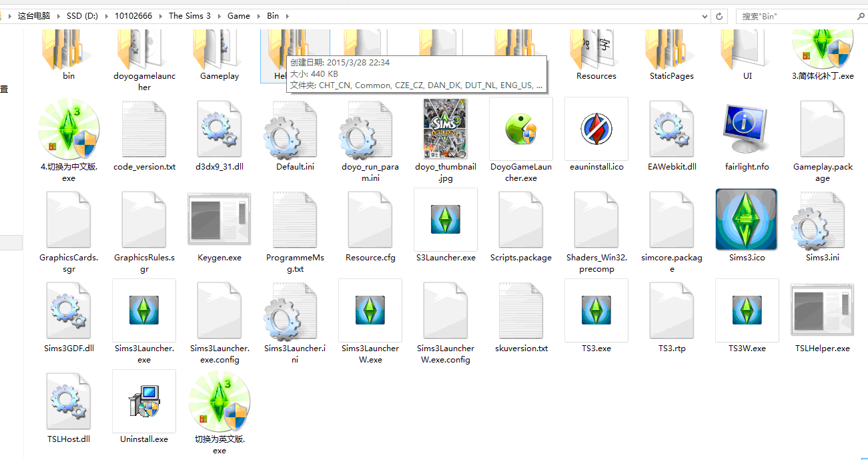This screenshot has width=868, height=460.
Task: Open the doyogamelauncher folder
Action: [x=144, y=61]
